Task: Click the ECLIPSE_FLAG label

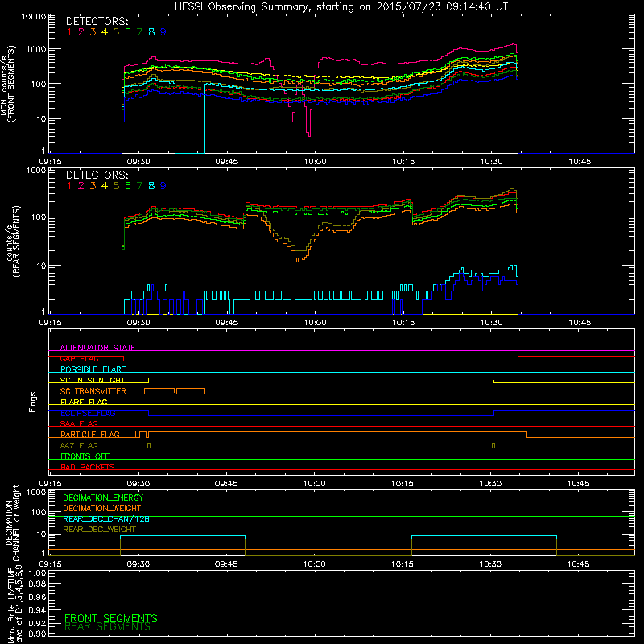Action: pyautogui.click(x=88, y=413)
